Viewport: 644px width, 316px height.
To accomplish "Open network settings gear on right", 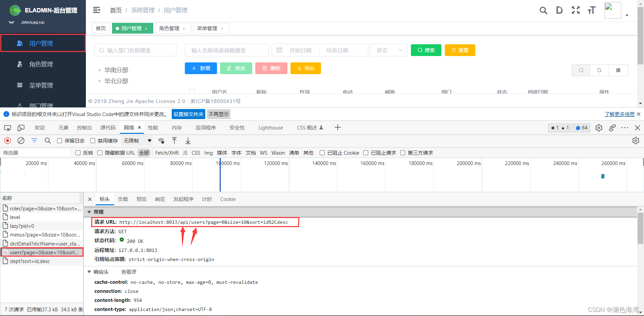I will tap(636, 141).
